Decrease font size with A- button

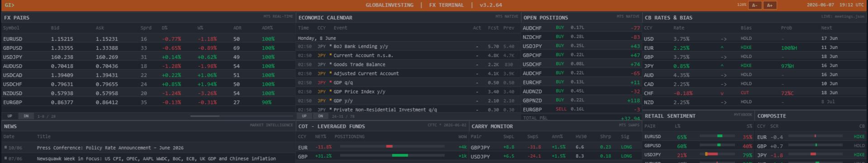(x=754, y=5)
